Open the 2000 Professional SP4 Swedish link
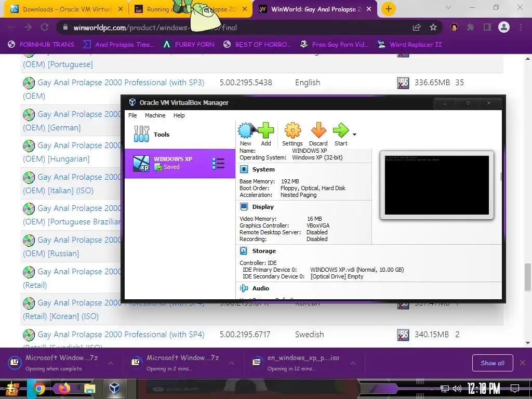Image resolution: width=532 pixels, height=399 pixels. coord(121,335)
